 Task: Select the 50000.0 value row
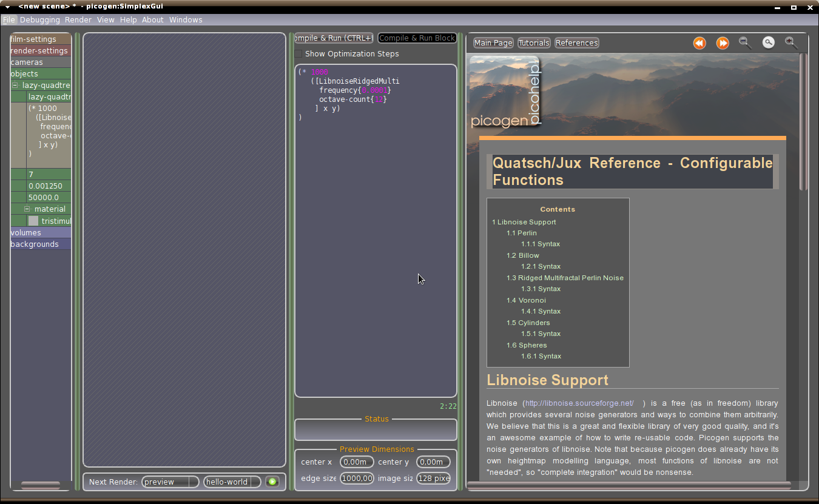tap(49, 198)
